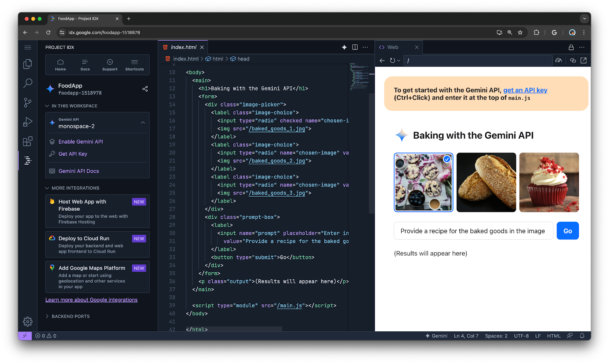The height and width of the screenshot is (364, 609).
Task: Open the Source Control icon
Action: tap(27, 103)
